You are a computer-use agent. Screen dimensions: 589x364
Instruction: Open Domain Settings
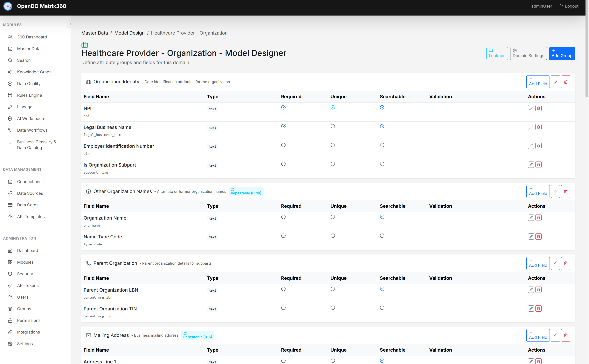[528, 53]
